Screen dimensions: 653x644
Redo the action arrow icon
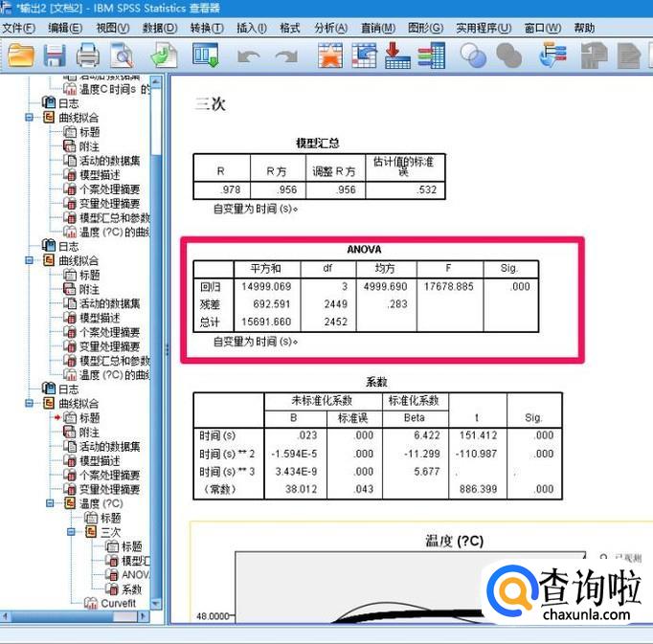[x=287, y=56]
